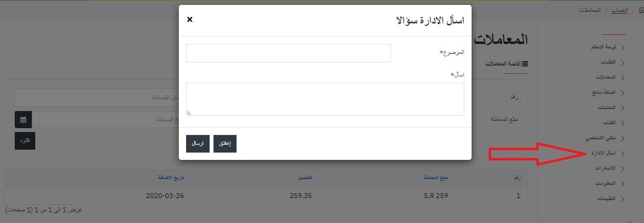This screenshot has height=223, width=644.
Task: Expand the الفئات sidebar chevron
Action: coord(623,123)
